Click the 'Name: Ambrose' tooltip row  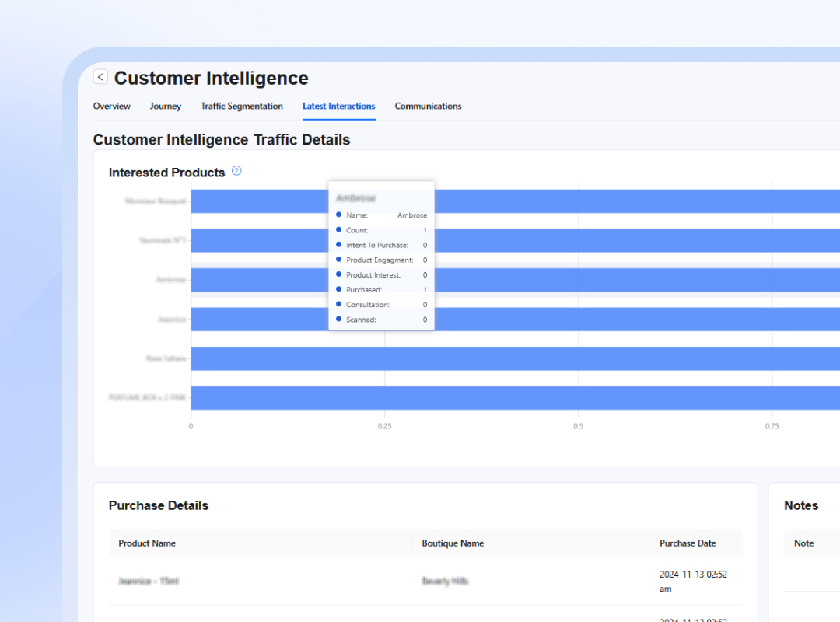[381, 215]
